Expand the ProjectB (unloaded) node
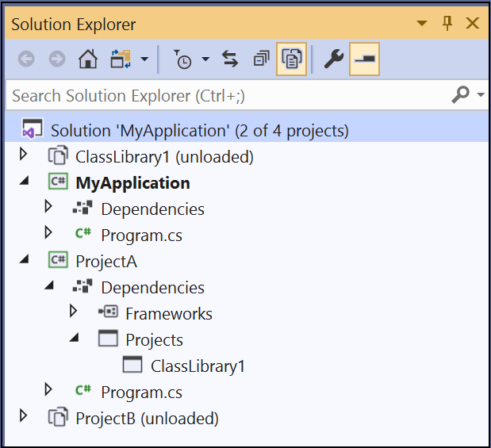 click(x=23, y=415)
